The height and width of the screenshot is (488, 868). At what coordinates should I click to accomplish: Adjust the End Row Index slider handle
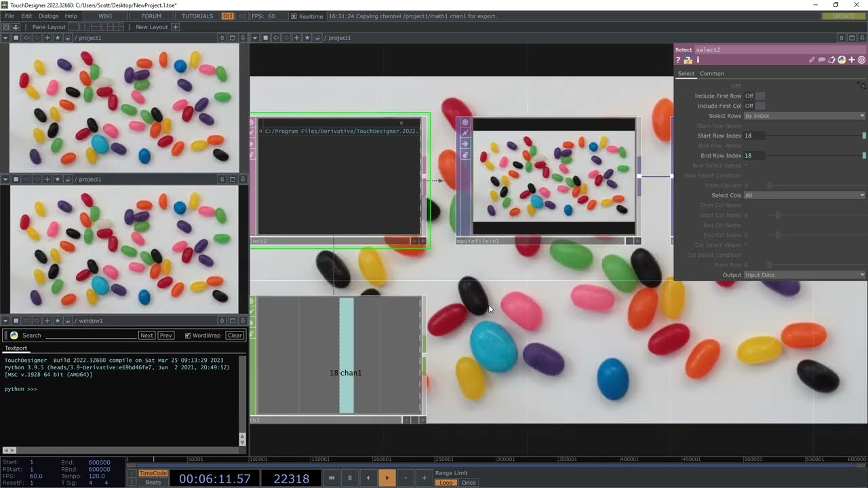coord(864,156)
